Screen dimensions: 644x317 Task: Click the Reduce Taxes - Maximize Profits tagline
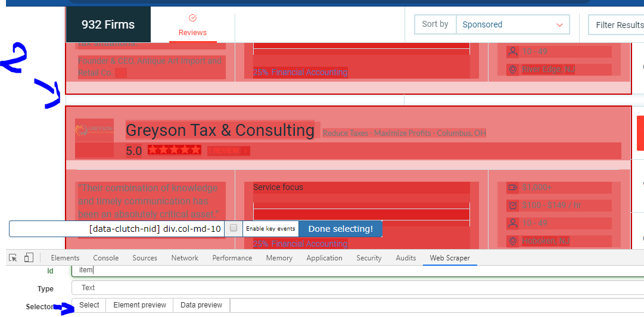tap(404, 133)
